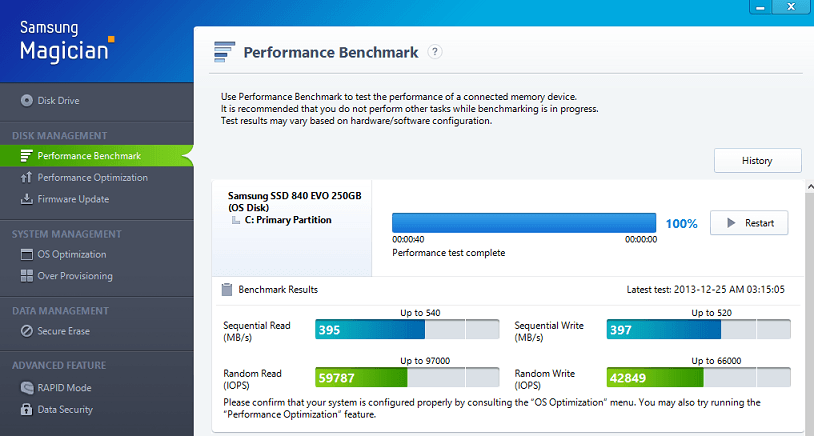
Task: Click the Data Security lock icon
Action: (x=28, y=410)
